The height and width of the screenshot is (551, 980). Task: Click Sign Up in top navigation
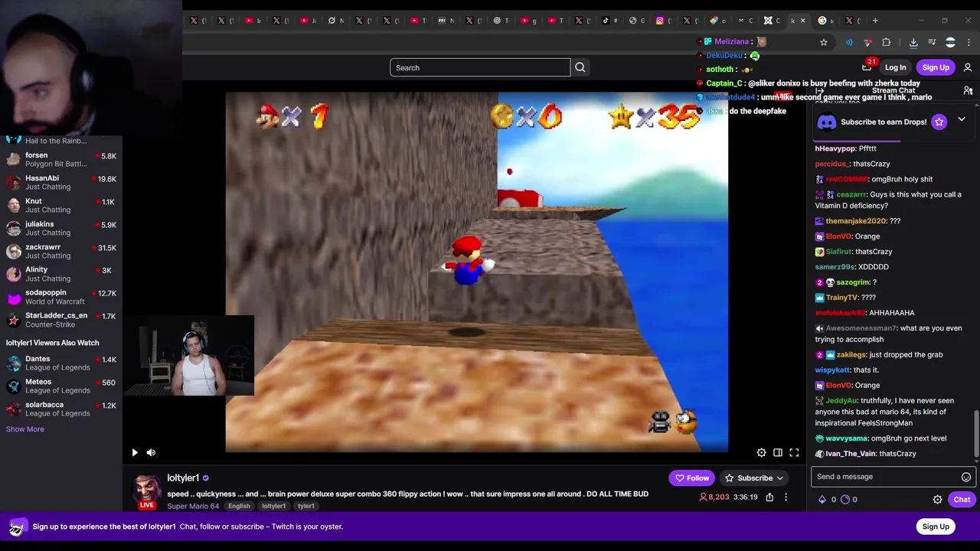pyautogui.click(x=936, y=67)
